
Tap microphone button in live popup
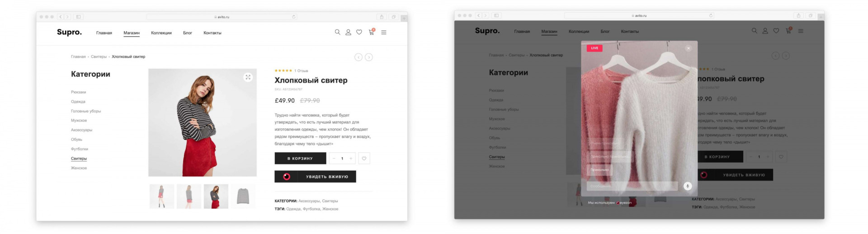coord(688,186)
